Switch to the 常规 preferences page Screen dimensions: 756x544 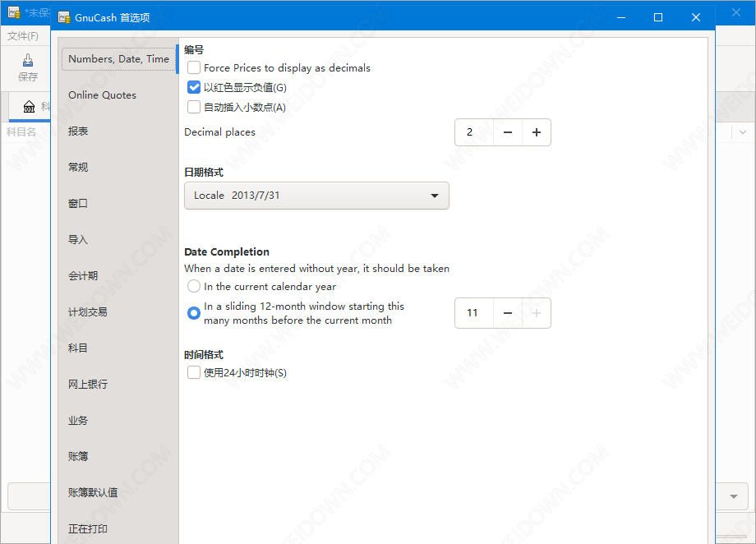pos(78,168)
